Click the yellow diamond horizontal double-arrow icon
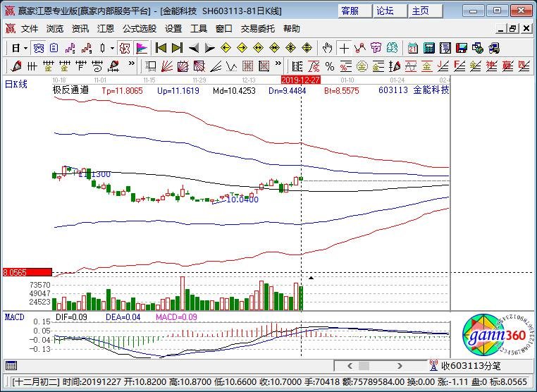 [x=258, y=48]
